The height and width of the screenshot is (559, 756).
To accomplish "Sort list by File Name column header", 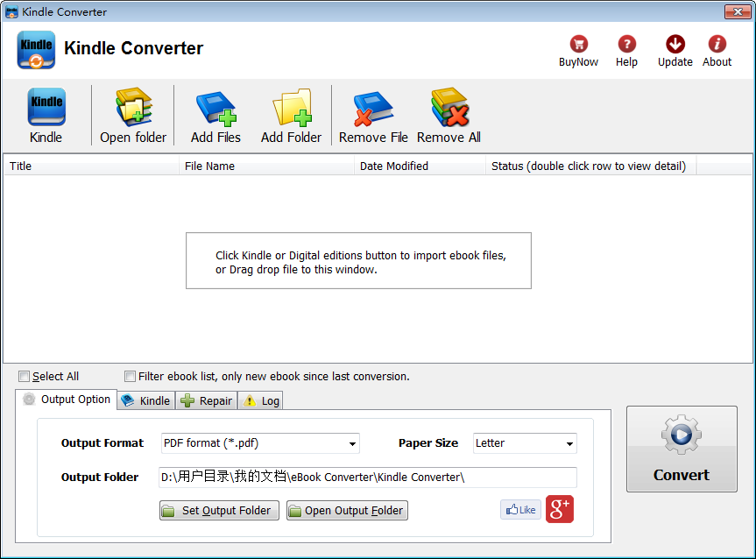I will (266, 166).
